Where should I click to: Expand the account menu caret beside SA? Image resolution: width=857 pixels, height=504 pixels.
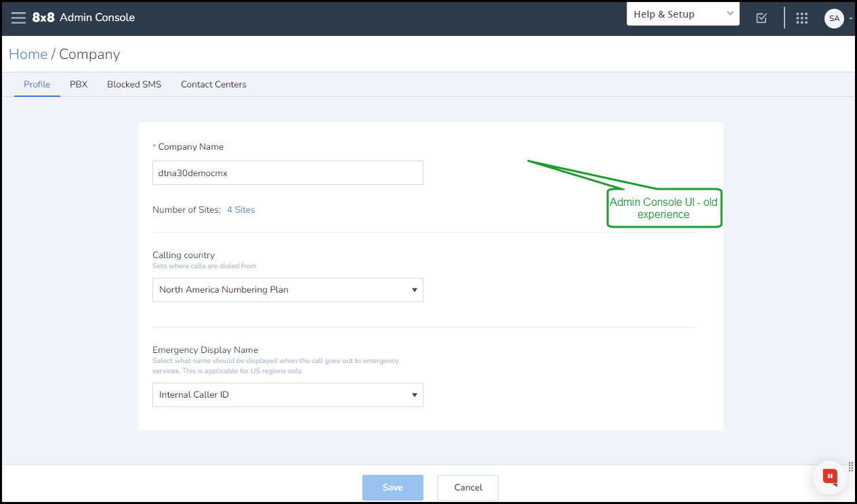(850, 19)
